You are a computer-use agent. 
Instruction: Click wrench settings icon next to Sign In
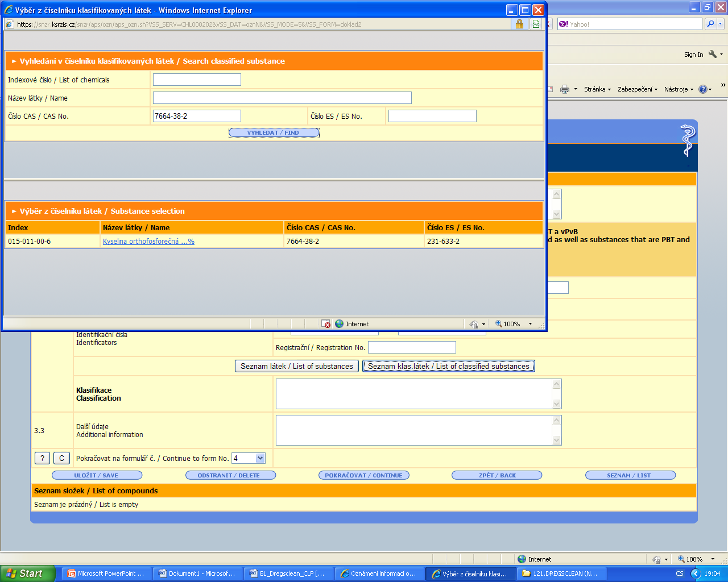click(x=713, y=55)
